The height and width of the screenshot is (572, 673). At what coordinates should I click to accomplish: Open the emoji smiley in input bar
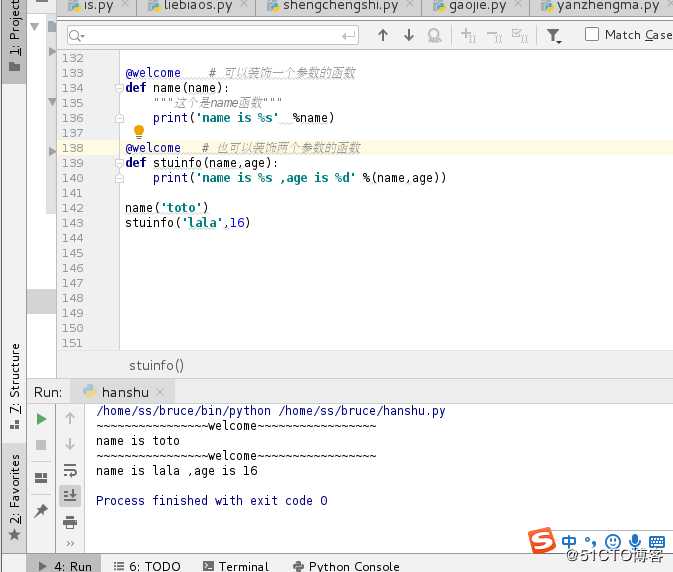pos(612,542)
